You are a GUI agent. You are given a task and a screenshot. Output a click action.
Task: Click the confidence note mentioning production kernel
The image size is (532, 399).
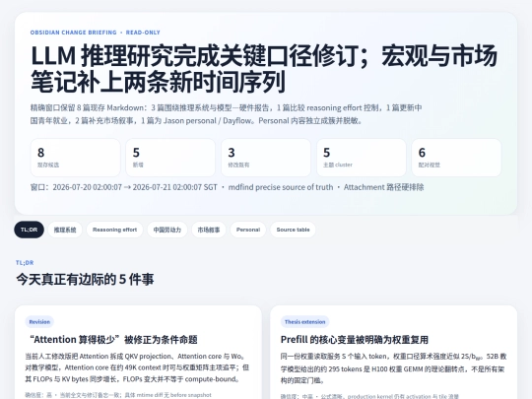(x=369, y=396)
